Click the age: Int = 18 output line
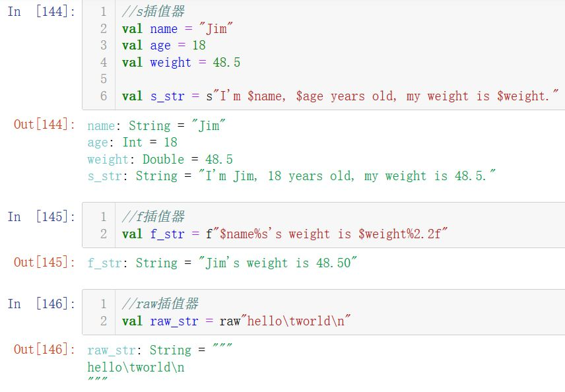This screenshot has height=392, width=565. click(x=132, y=143)
